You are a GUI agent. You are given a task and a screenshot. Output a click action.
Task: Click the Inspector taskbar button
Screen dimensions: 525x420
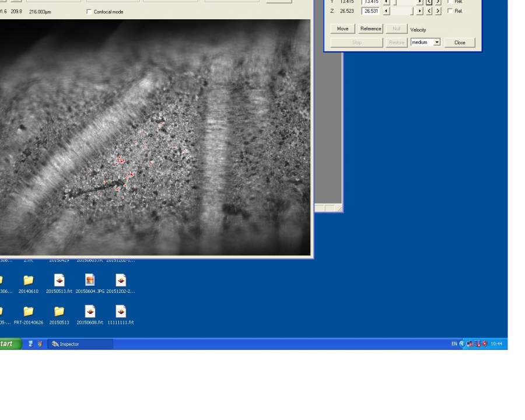80,344
